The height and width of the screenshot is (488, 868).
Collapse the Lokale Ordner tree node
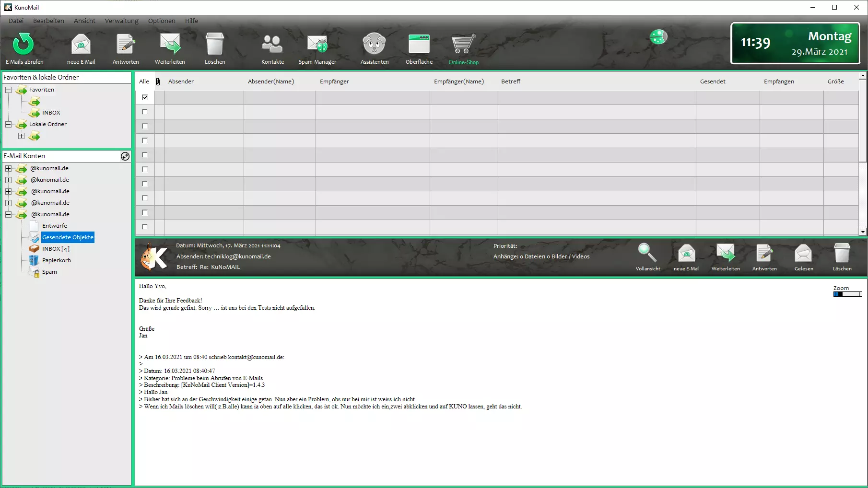point(8,124)
